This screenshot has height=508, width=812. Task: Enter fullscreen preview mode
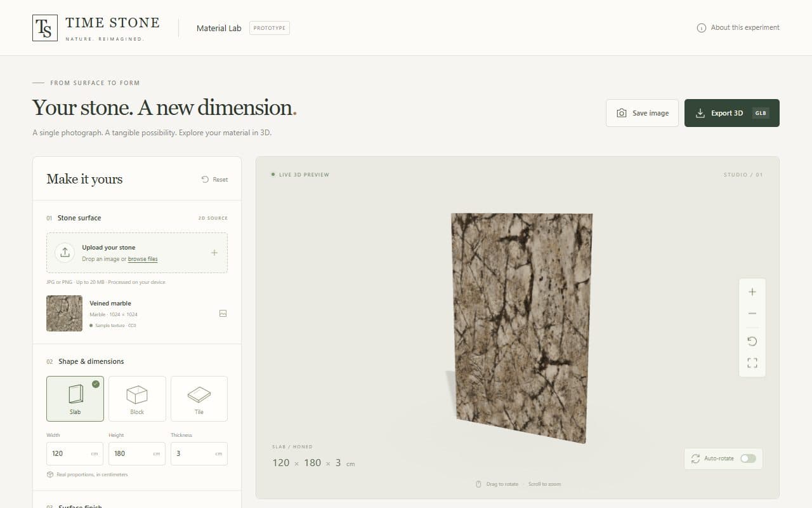[752, 363]
